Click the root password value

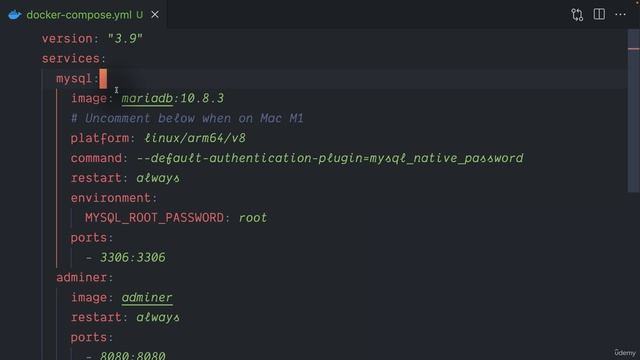pyautogui.click(x=253, y=218)
